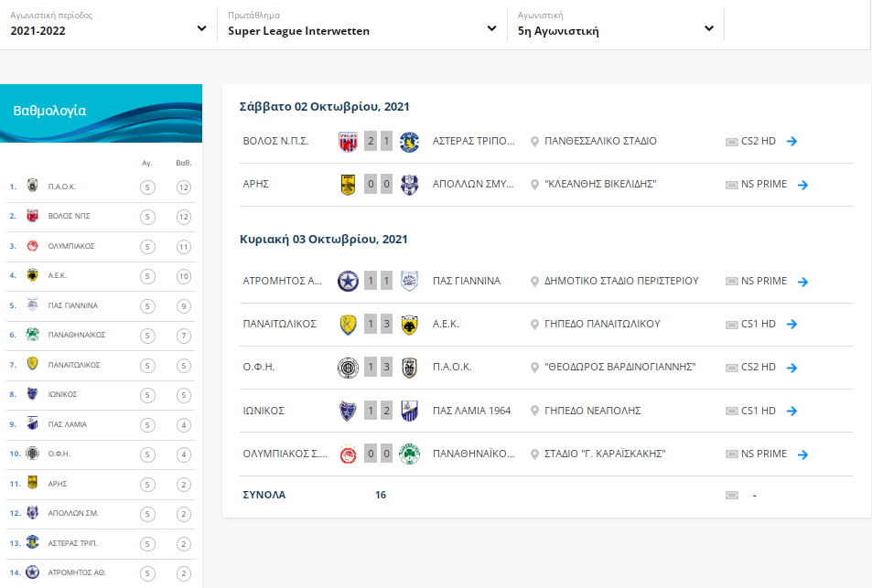The height and width of the screenshot is (588, 872).
Task: Click CS1 HD channel in the Ιωνικός row
Action: point(758,411)
